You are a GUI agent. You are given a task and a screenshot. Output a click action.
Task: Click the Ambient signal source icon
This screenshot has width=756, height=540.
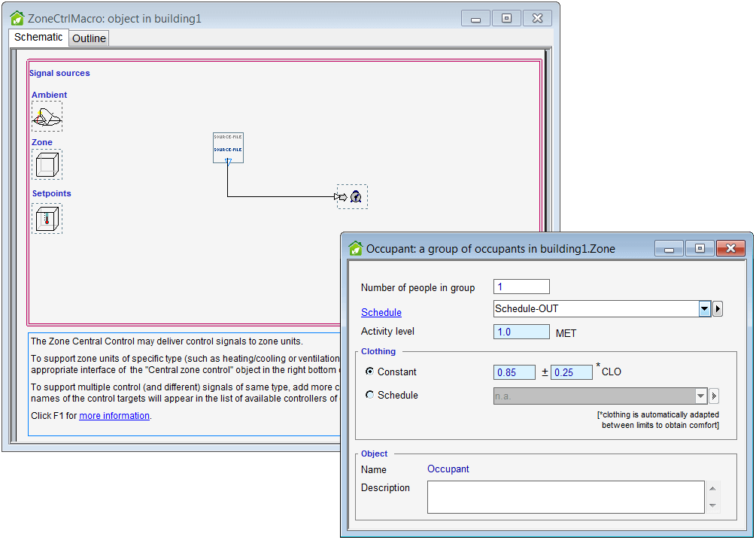pos(47,117)
